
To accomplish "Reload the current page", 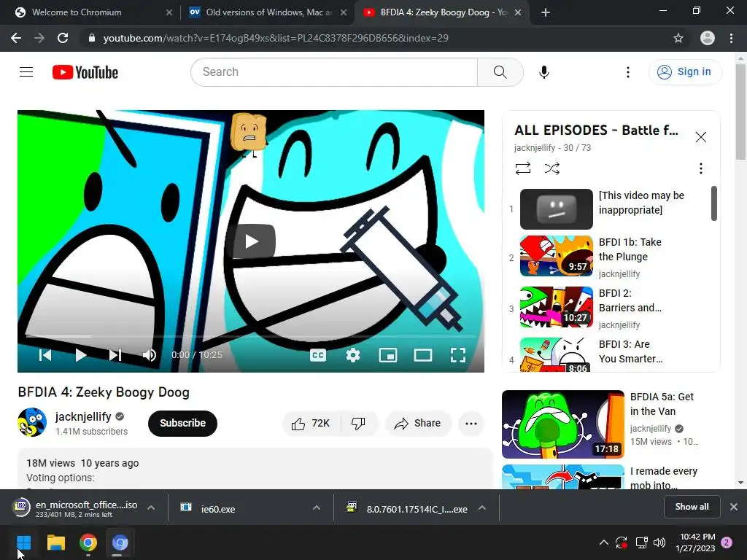I will coord(63,38).
